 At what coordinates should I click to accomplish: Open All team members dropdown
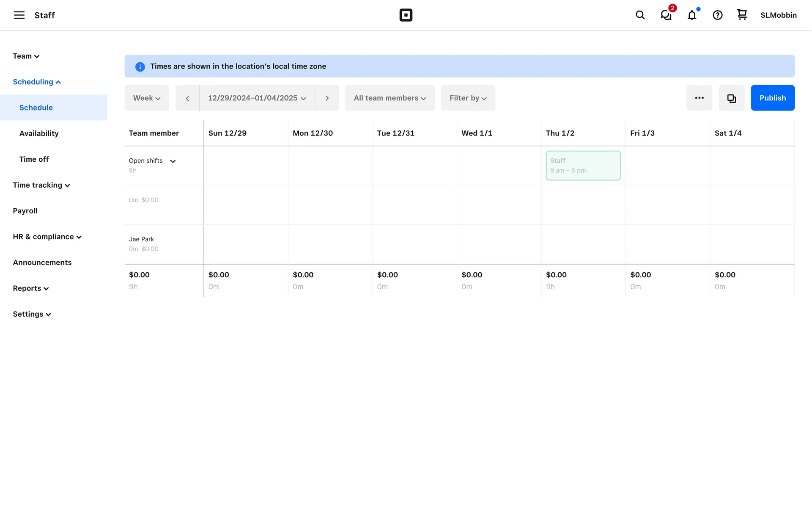(390, 98)
